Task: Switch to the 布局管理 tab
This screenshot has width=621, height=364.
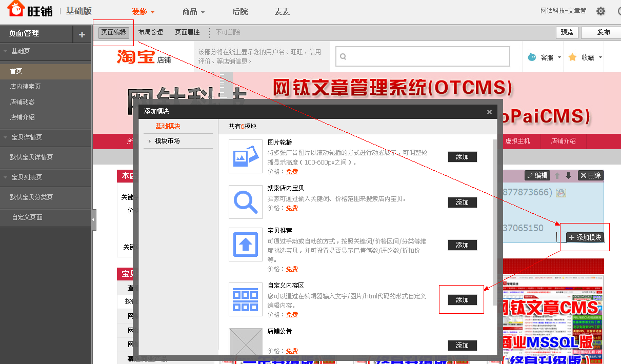Action: (150, 31)
